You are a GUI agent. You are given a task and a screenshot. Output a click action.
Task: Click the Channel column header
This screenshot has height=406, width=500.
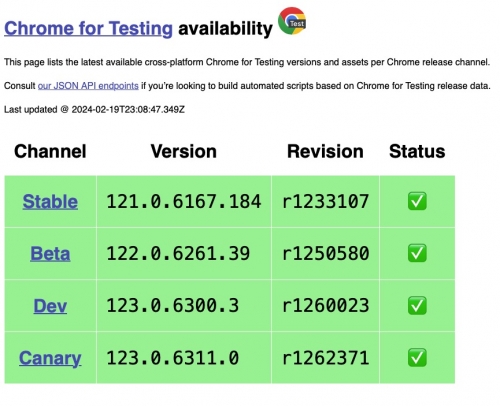[x=50, y=151]
